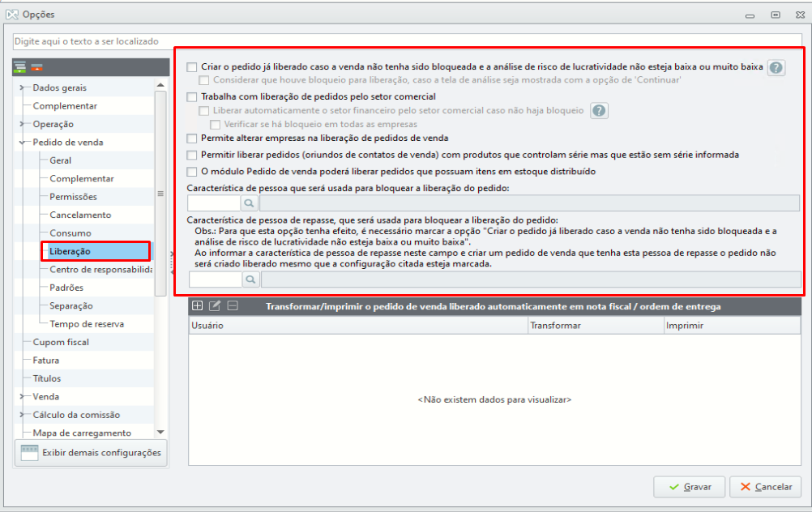Select Tempo de reserva item
812x512 pixels.
coord(87,324)
